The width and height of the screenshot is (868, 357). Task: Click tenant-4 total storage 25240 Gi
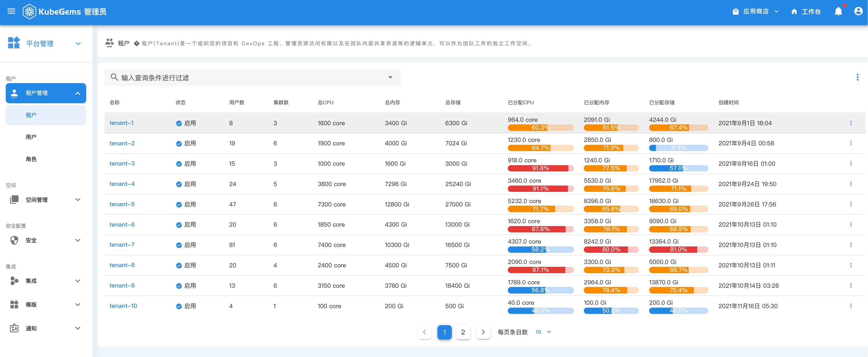458,184
